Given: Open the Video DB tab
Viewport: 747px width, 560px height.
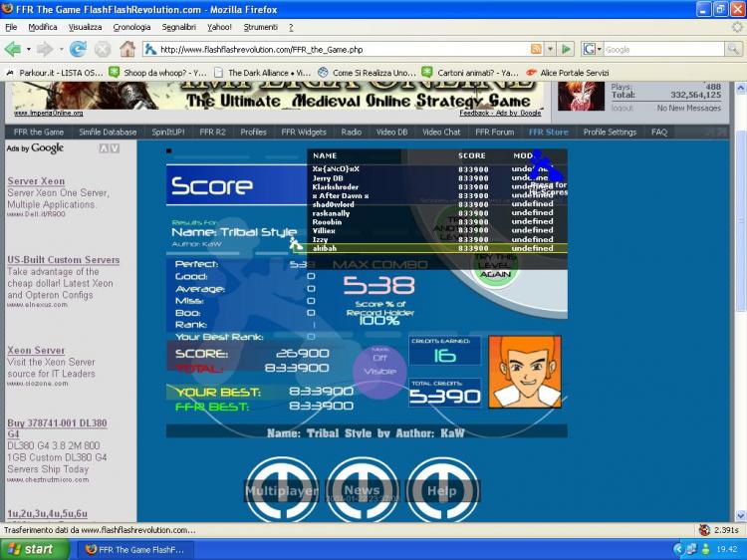Looking at the screenshot, I should pos(392,132).
